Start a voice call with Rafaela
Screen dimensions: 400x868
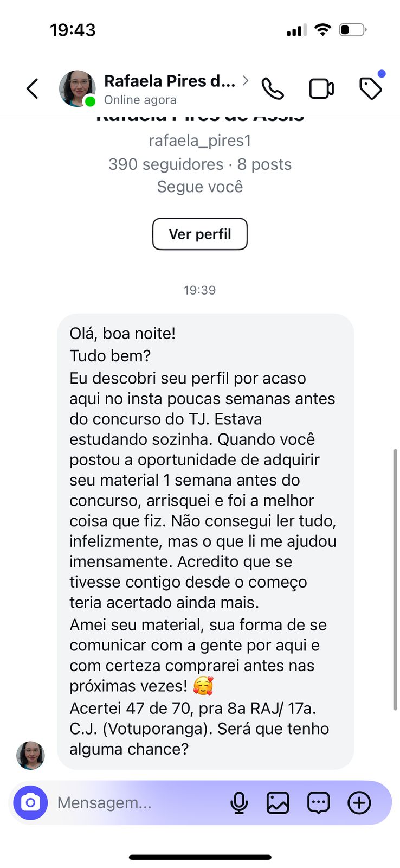point(273,88)
